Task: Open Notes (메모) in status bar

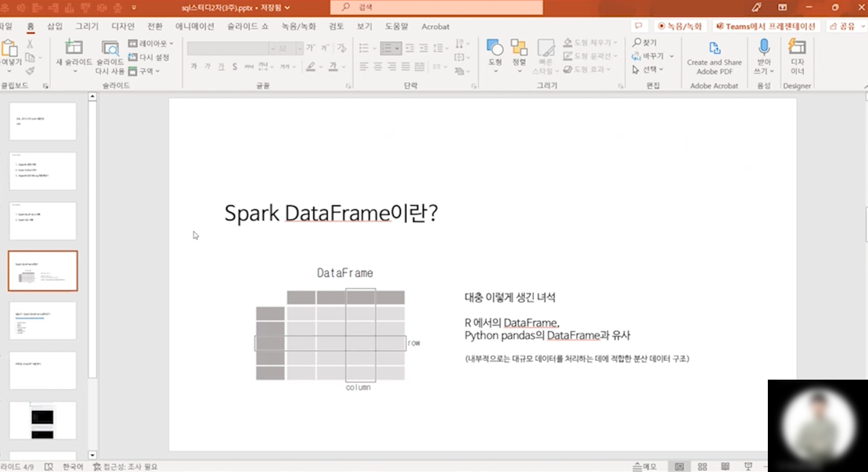Action: (x=645, y=467)
